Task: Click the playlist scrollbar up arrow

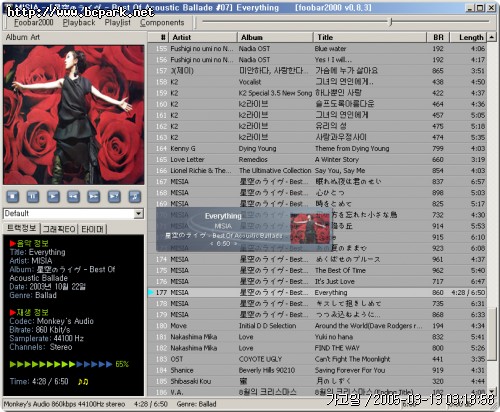Action: (x=492, y=37)
